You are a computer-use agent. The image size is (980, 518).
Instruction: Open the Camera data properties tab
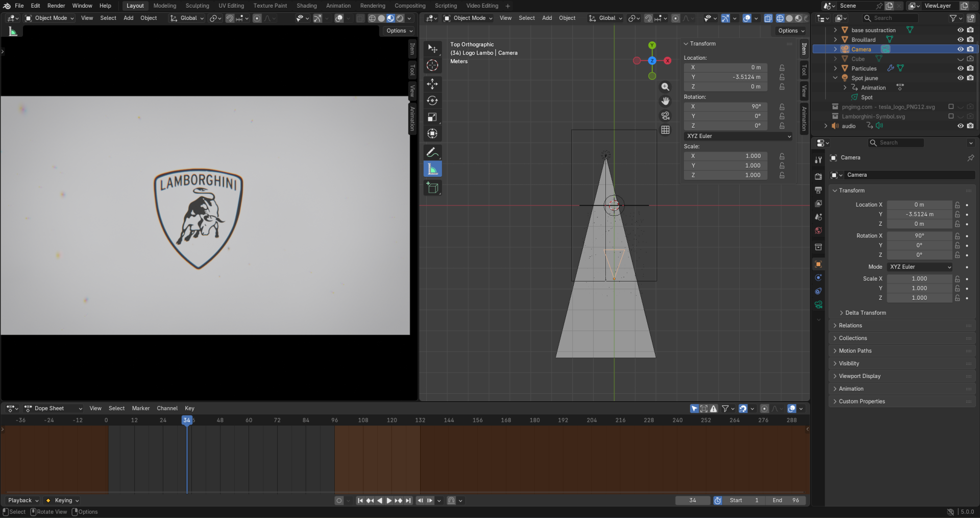pos(818,304)
